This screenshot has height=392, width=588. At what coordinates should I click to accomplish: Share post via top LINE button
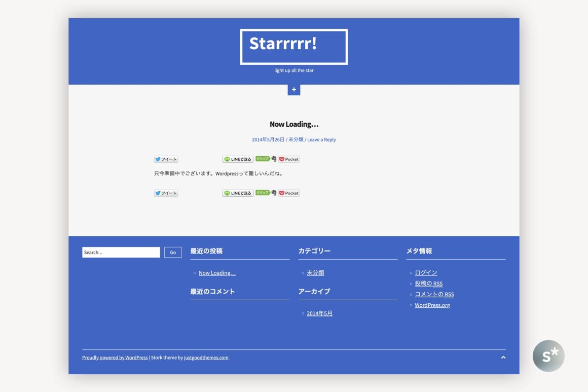238,159
